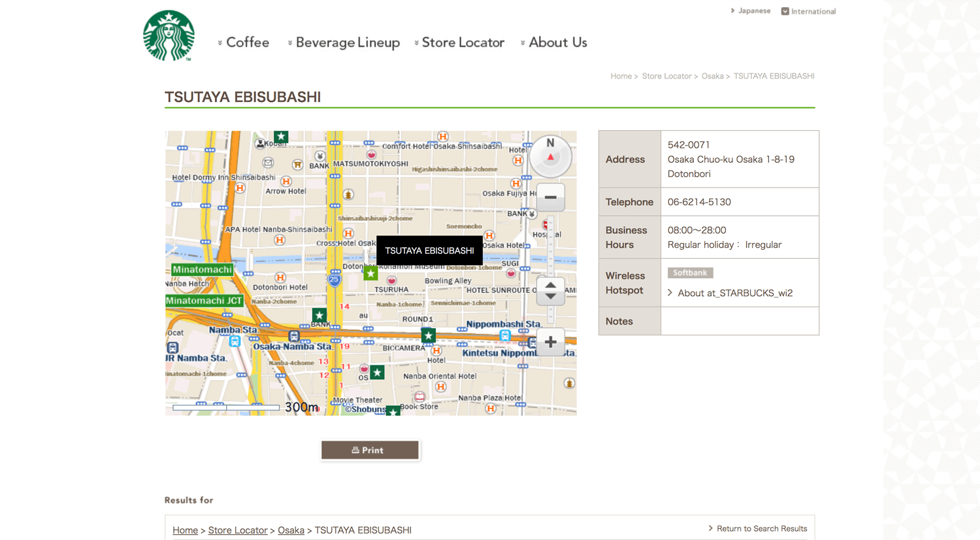Select the Starbucks star above BANK near Namba
Image resolution: width=980 pixels, height=540 pixels.
[x=319, y=315]
